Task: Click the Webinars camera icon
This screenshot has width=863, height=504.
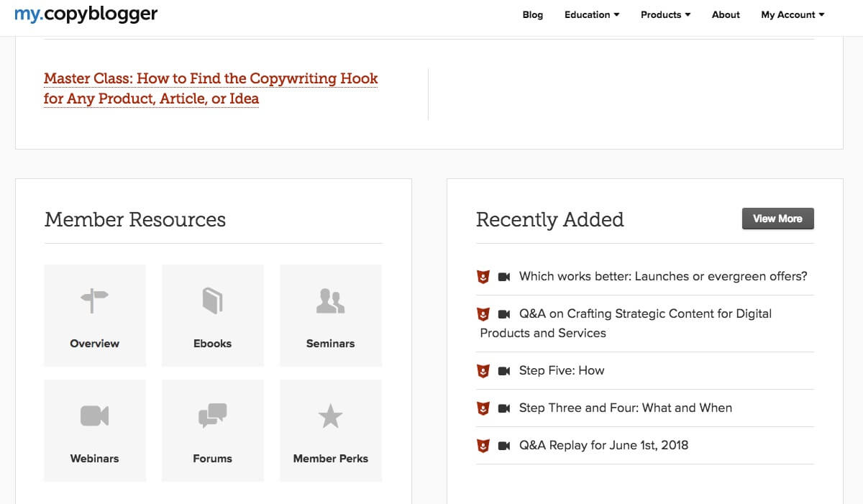Action: click(94, 416)
